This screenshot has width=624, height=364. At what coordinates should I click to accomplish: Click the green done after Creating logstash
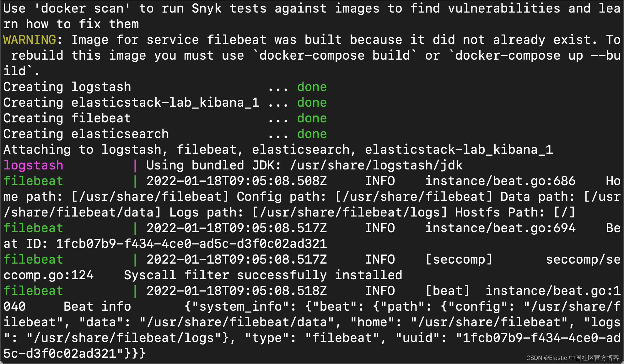click(312, 87)
